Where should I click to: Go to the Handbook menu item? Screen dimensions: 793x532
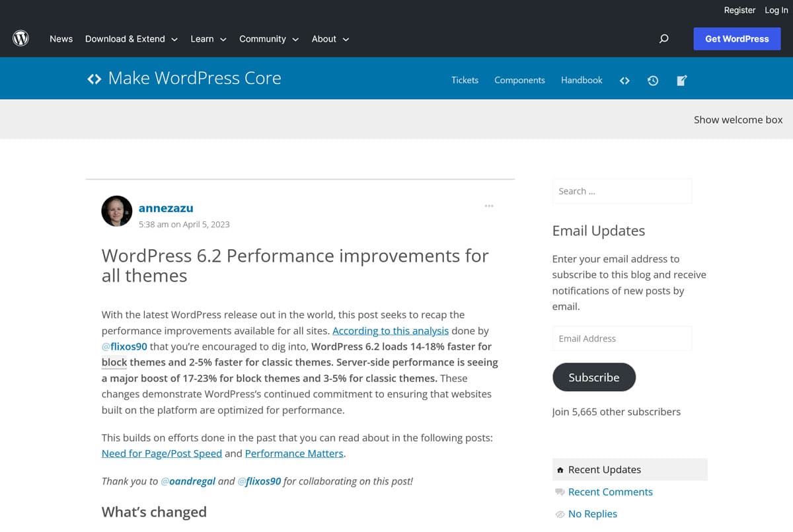click(x=582, y=80)
